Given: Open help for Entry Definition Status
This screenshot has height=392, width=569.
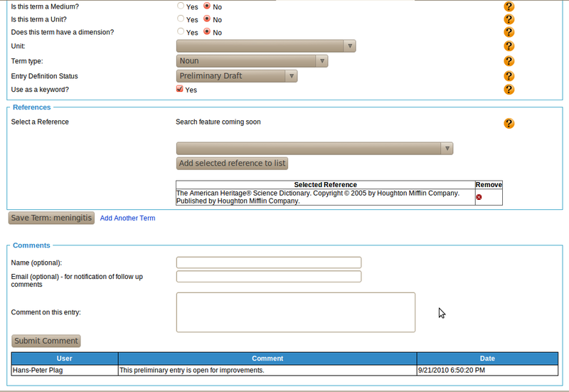Looking at the screenshot, I should point(509,76).
